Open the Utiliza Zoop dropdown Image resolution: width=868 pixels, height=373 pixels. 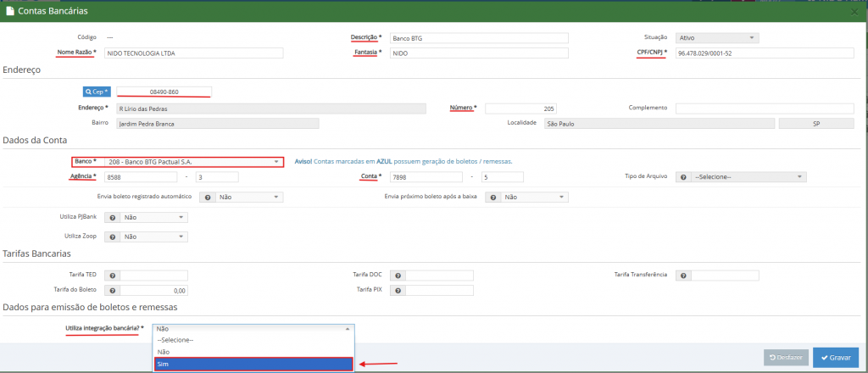coord(154,237)
